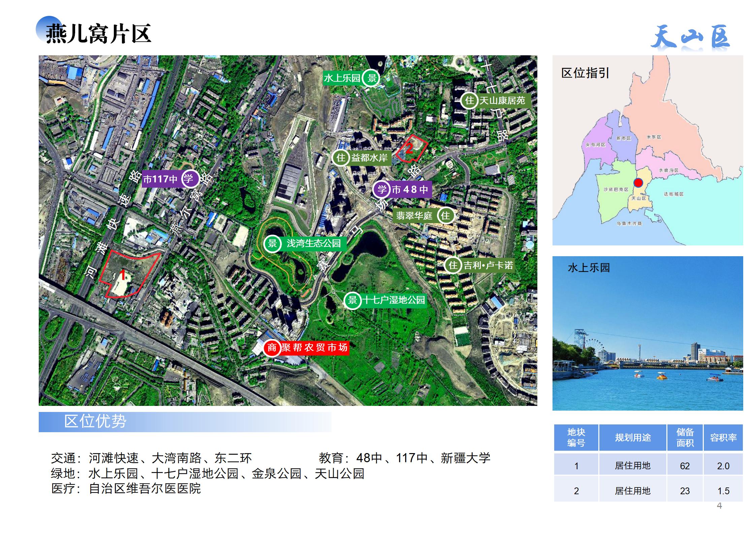Click the 容积率 table header cell
756x535 pixels.
pyautogui.click(x=723, y=438)
